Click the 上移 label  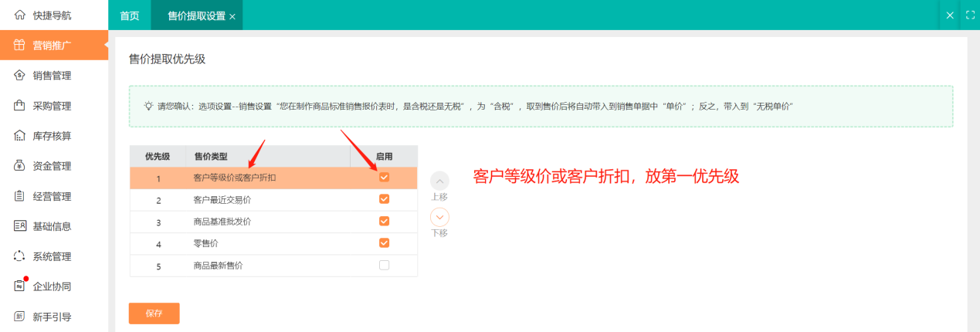click(439, 197)
